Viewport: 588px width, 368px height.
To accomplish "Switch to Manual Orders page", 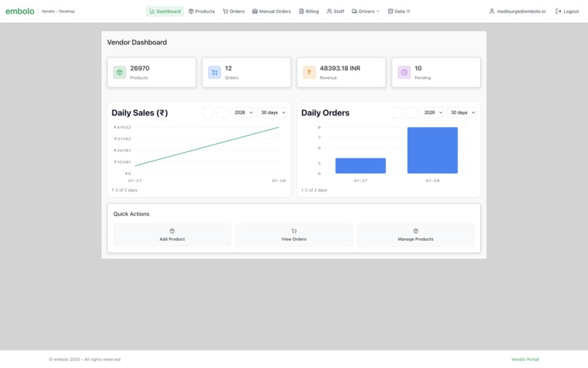I will coord(271,11).
